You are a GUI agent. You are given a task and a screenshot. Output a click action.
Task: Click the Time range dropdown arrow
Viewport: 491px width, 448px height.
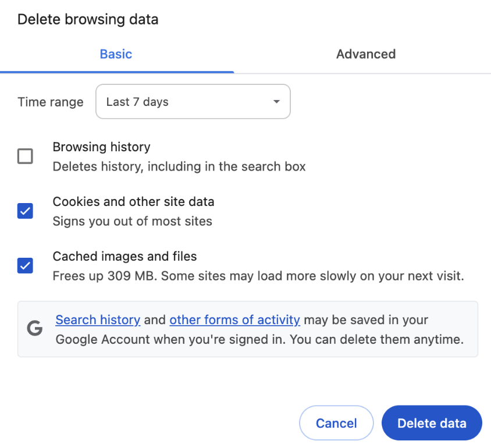click(x=276, y=102)
